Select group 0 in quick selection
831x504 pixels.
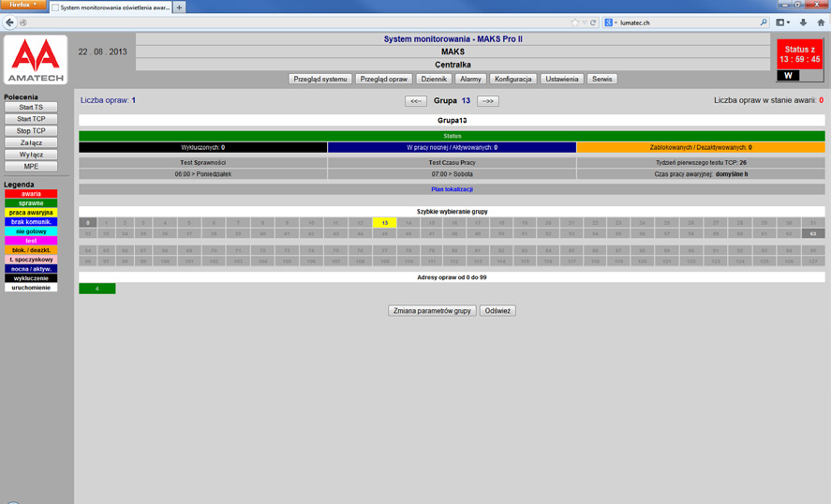click(87, 223)
